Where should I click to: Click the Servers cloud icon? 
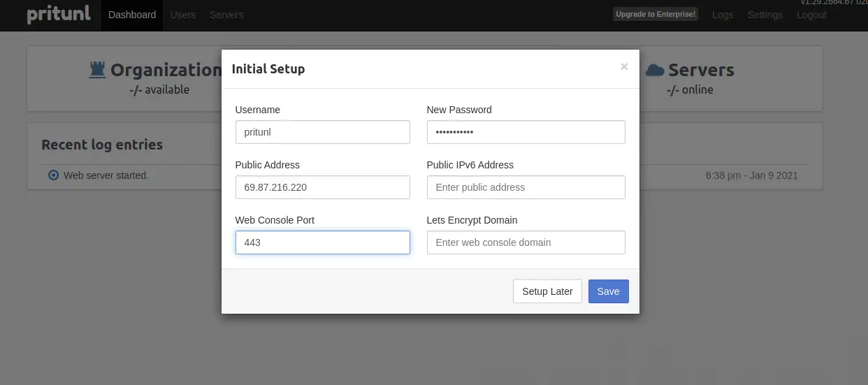click(x=655, y=70)
